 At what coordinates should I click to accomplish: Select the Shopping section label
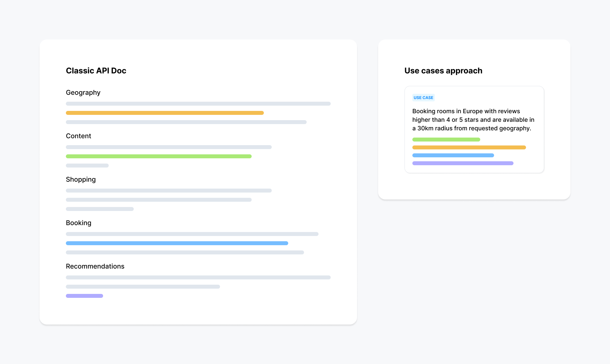81,179
